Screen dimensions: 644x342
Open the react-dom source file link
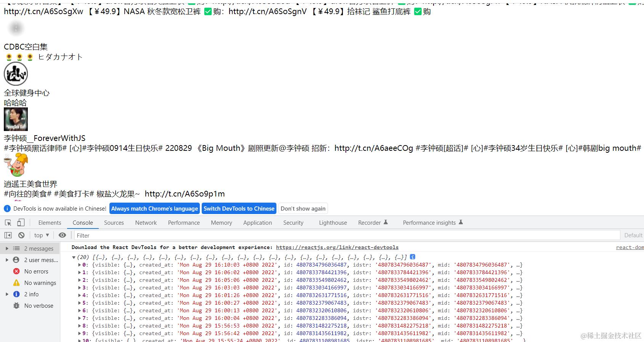[630, 248]
